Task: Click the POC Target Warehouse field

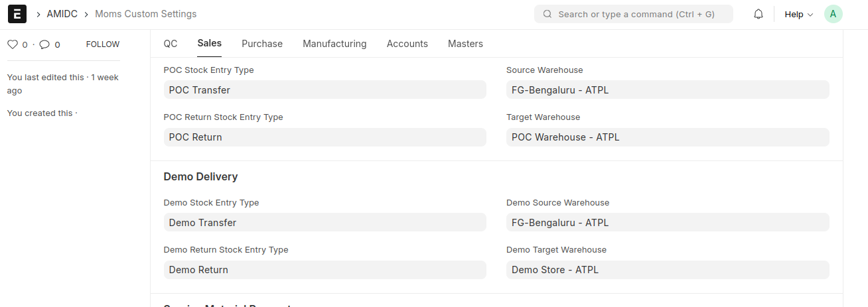Action: click(x=667, y=137)
